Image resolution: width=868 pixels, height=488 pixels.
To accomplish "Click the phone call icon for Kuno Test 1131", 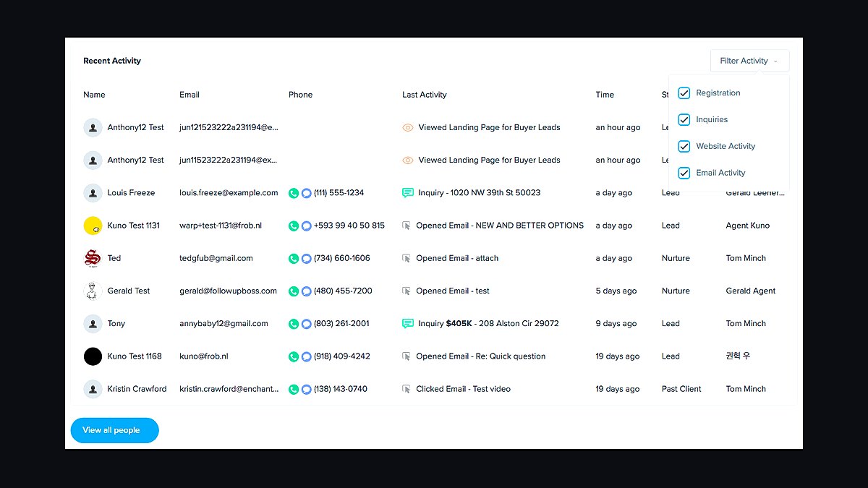I will tap(294, 226).
